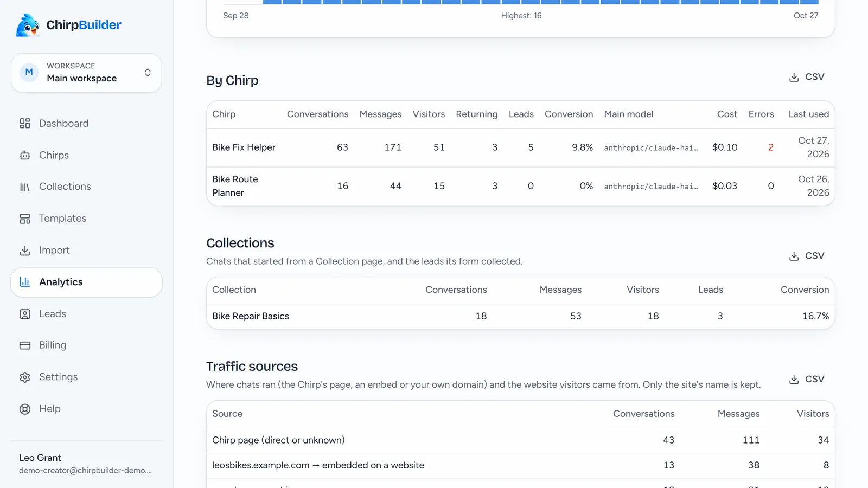
Task: Click the Templates layout icon
Action: 25,219
